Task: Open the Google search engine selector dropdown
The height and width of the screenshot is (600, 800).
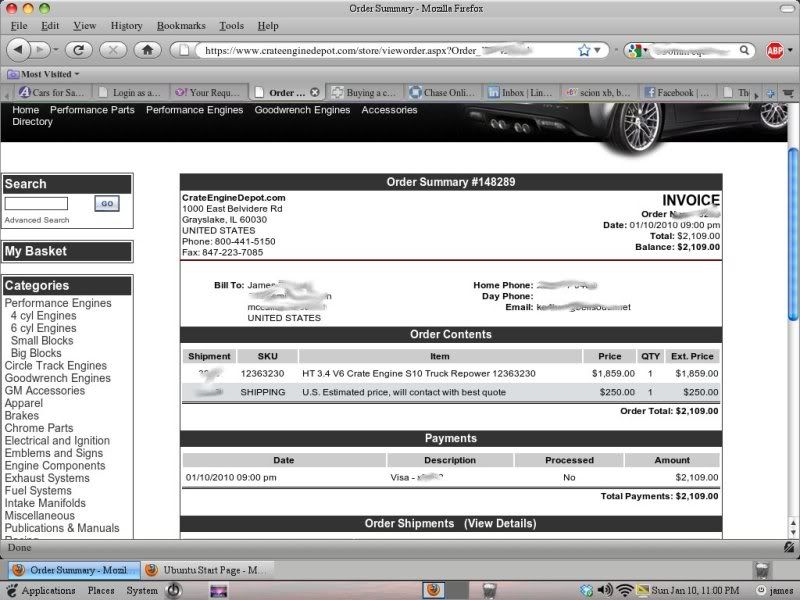Action: coord(638,50)
